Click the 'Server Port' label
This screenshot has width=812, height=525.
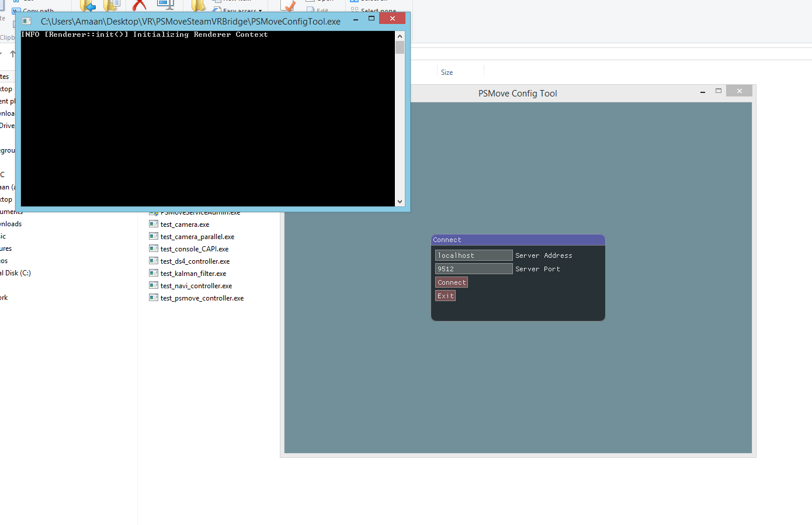[537, 269]
